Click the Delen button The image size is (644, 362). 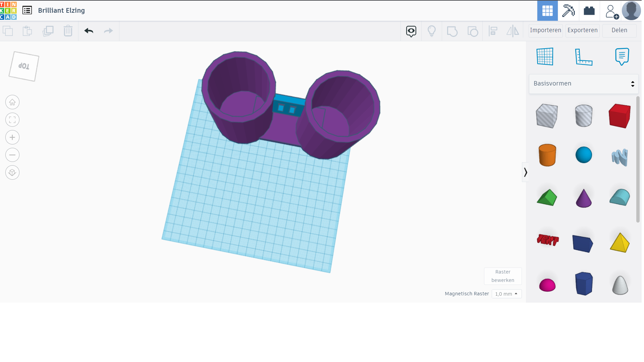(619, 30)
